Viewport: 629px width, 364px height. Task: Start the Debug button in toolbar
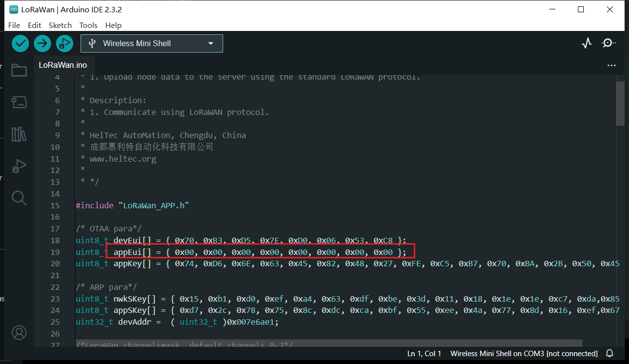point(64,43)
